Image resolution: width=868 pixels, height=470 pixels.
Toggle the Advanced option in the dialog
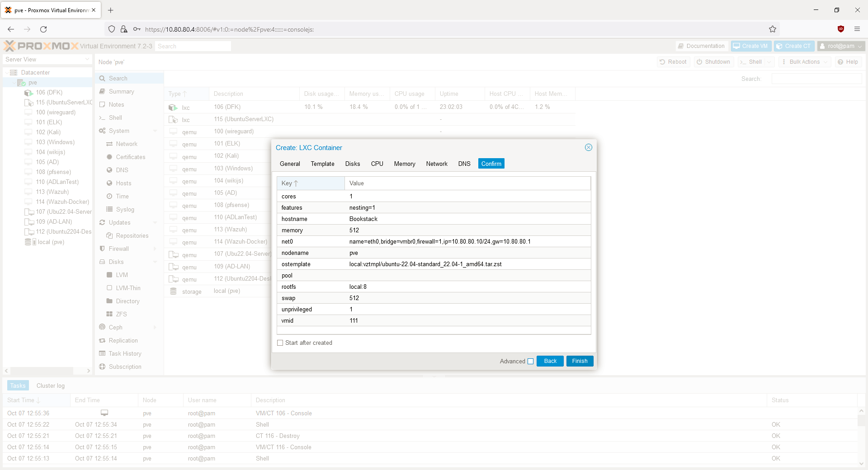[x=530, y=361]
